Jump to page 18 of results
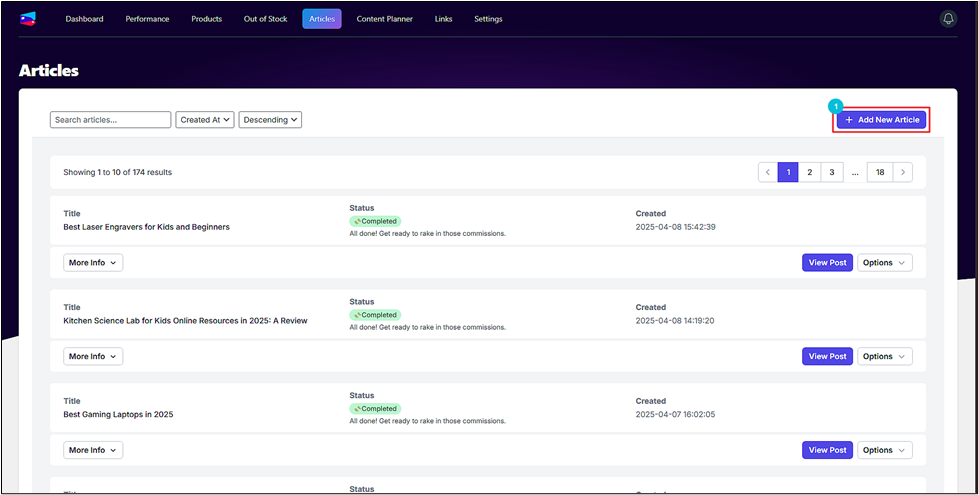Viewport: 979px width, 495px height. pos(880,172)
